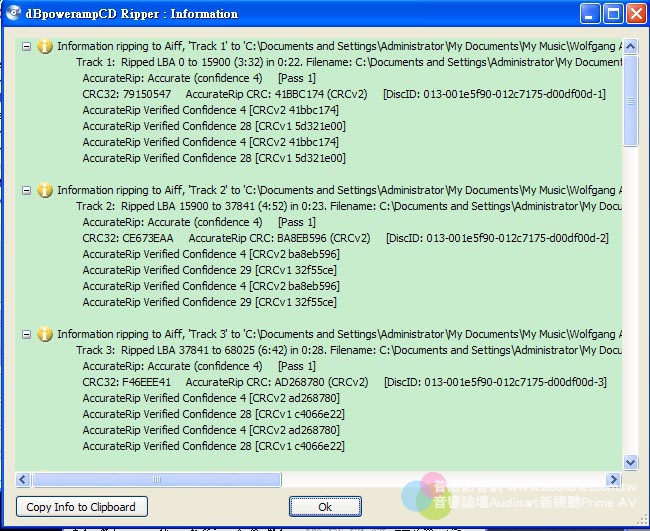Select first 'Confidence 4 [CRCv2 ba8eb596]' line

point(211,254)
